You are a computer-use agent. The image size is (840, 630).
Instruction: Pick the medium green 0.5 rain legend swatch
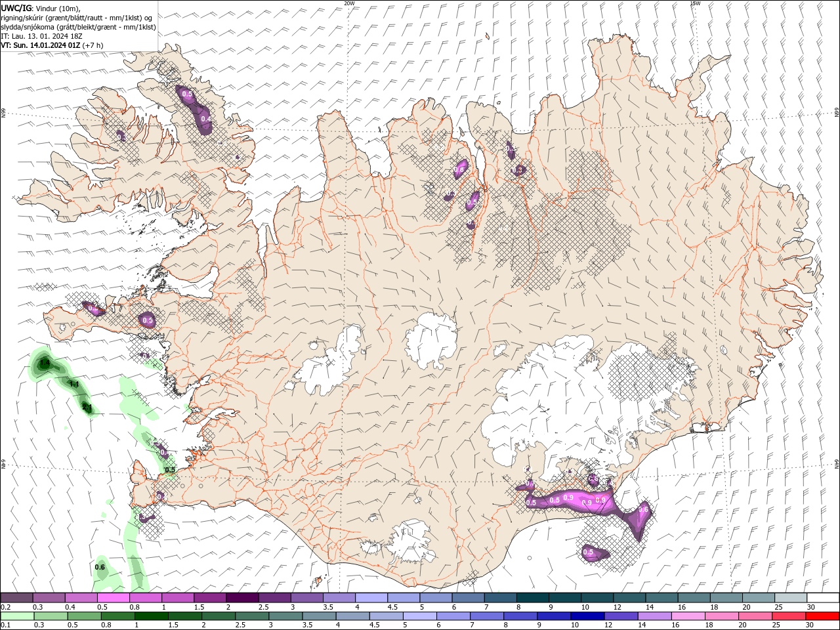[84, 616]
